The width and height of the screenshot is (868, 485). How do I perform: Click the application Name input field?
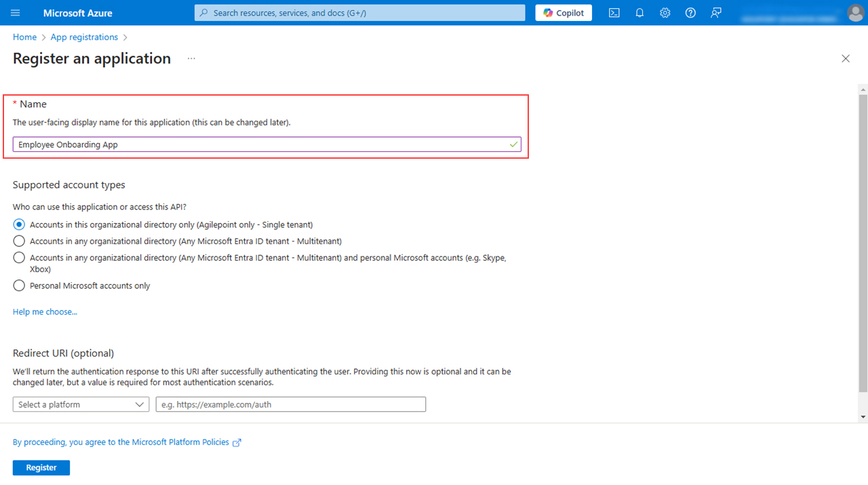(267, 144)
